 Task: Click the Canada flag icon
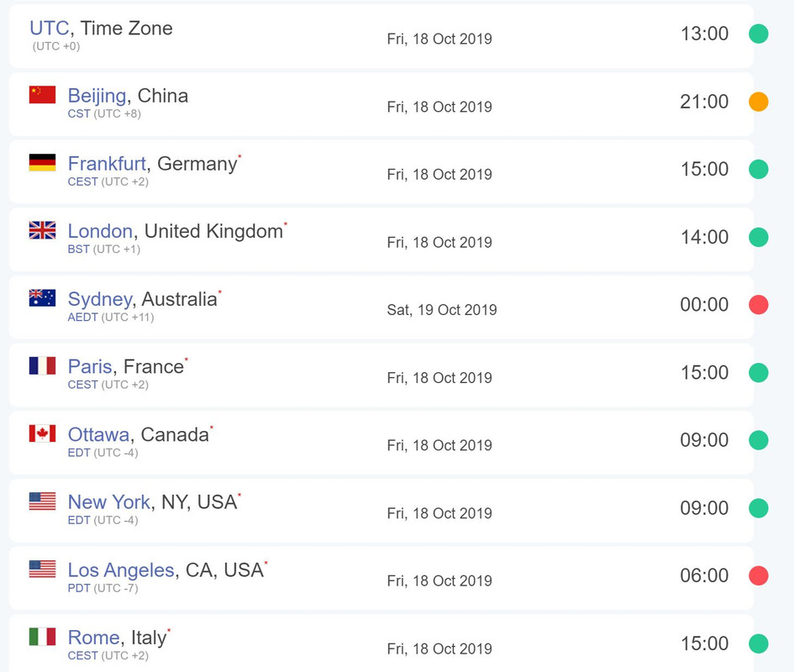43,433
